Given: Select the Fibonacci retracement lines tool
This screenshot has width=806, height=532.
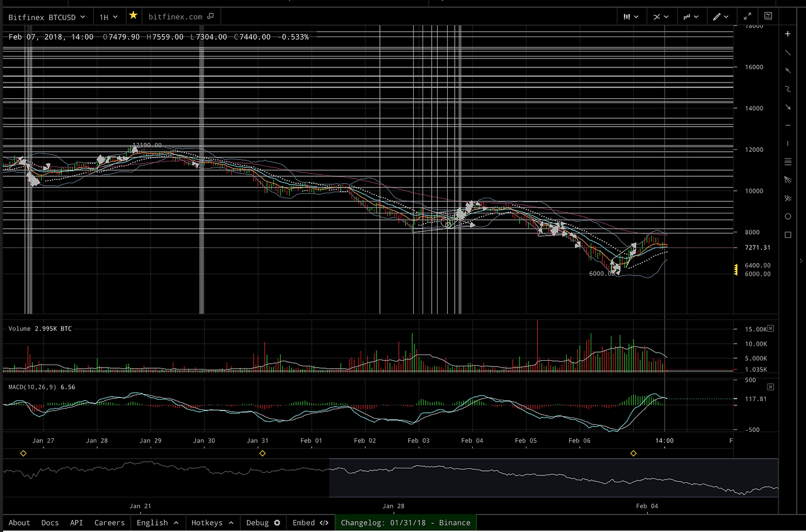Looking at the screenshot, I should point(788,162).
